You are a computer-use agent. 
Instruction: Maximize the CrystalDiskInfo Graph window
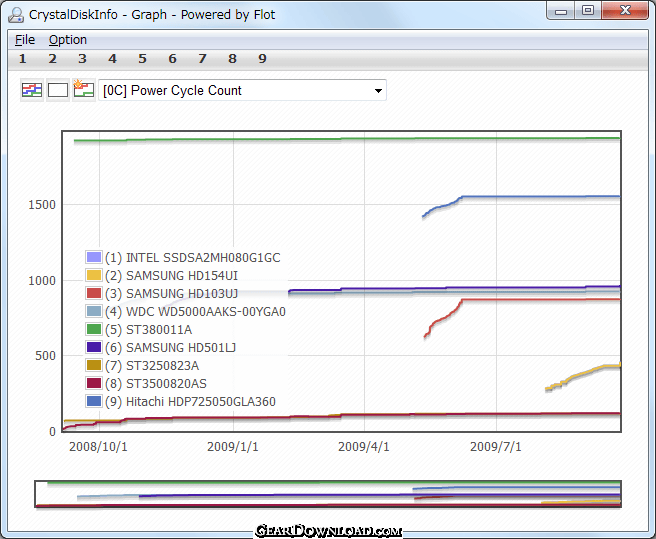pos(588,10)
